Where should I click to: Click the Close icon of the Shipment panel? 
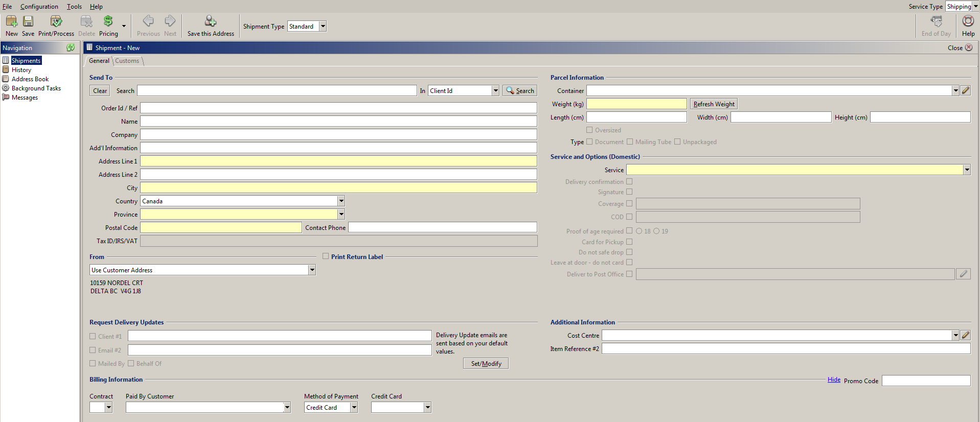point(969,48)
